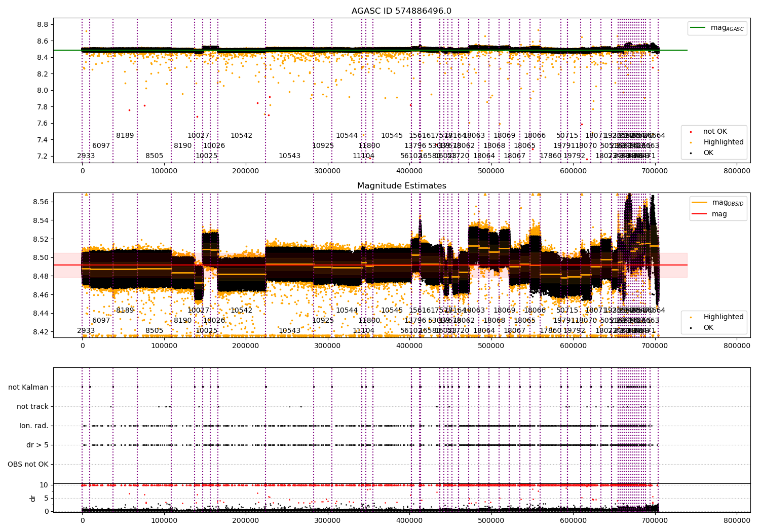Select obsid label 10925 in the middle plot
760x532 pixels.
pyautogui.click(x=323, y=321)
